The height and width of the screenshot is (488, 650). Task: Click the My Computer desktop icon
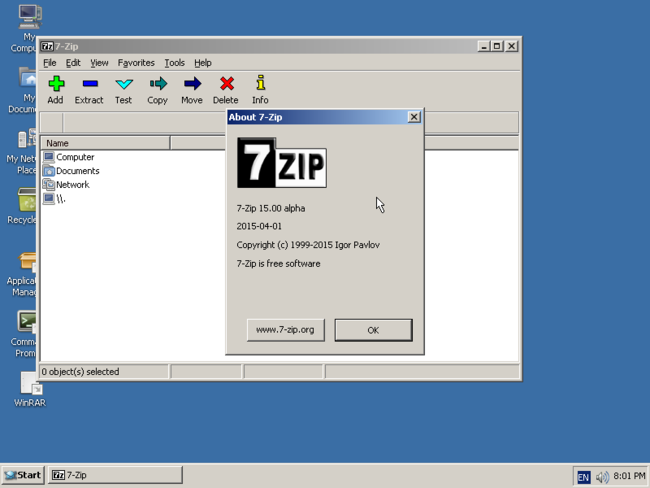(x=30, y=17)
